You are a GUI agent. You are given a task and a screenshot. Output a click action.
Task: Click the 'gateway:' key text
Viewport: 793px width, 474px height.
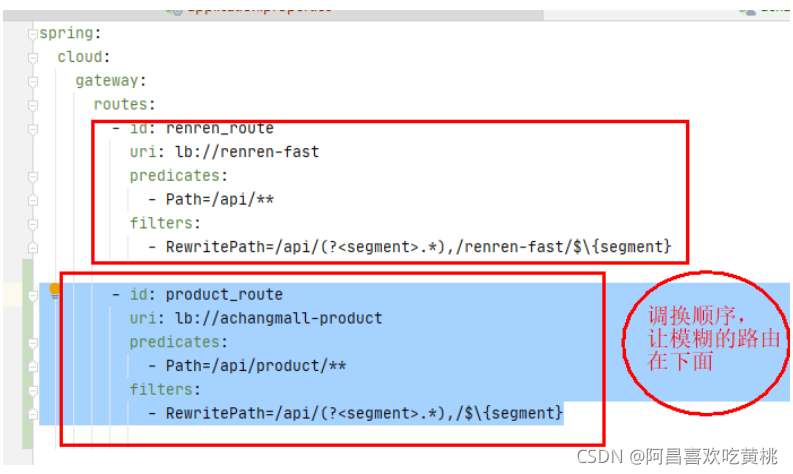(111, 81)
